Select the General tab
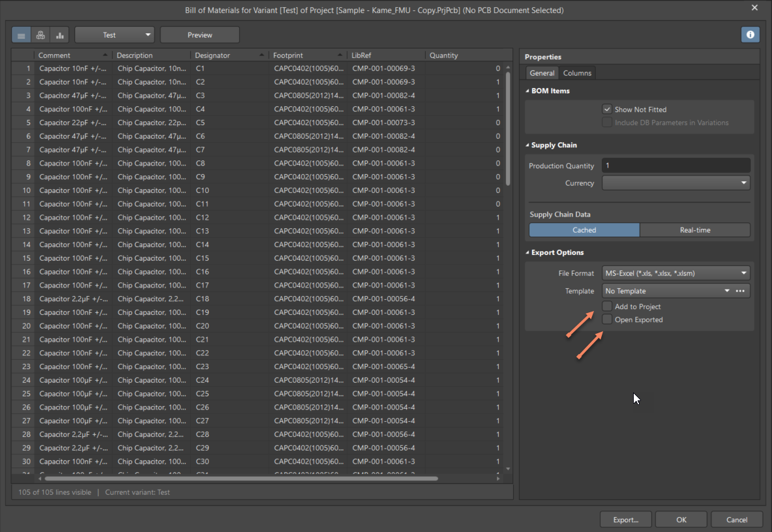 pyautogui.click(x=542, y=73)
